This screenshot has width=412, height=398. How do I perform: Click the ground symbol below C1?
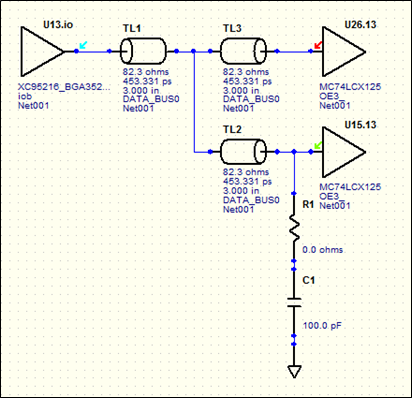pyautogui.click(x=294, y=371)
